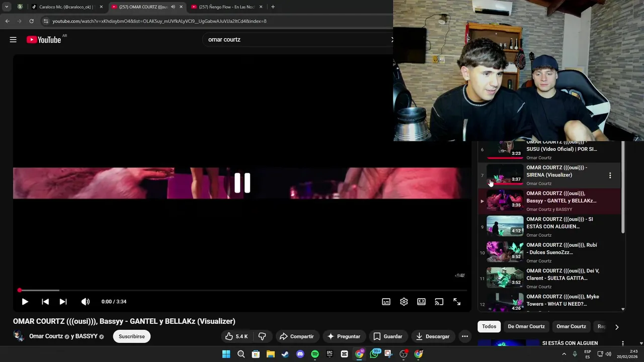The image size is (644, 362).
Task: Show more filter chips with right arrow
Action: (x=617, y=327)
